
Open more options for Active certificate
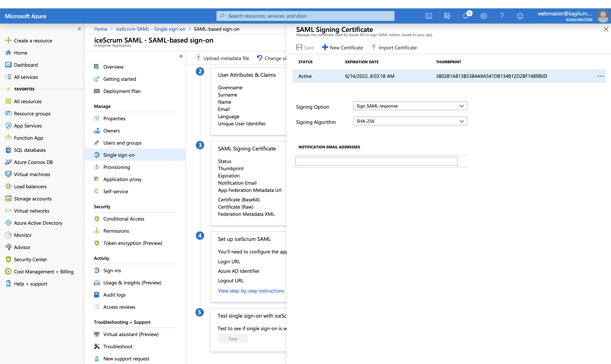[x=601, y=76]
